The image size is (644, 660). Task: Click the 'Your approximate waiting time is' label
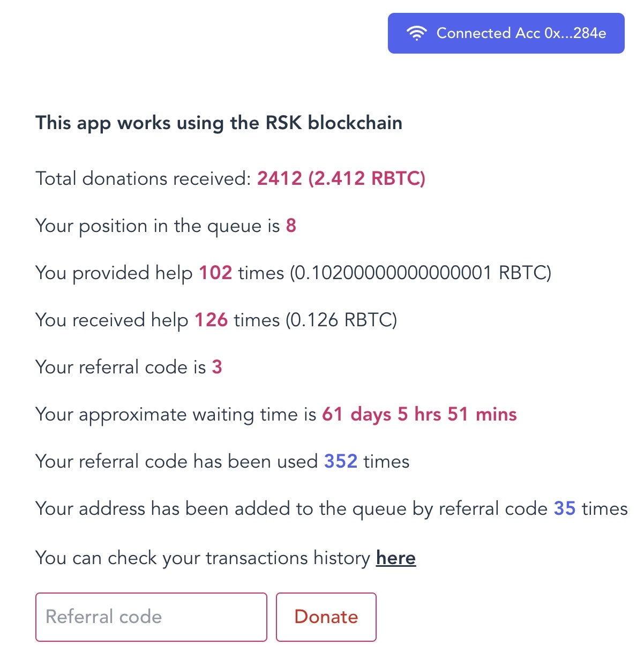pos(176,414)
